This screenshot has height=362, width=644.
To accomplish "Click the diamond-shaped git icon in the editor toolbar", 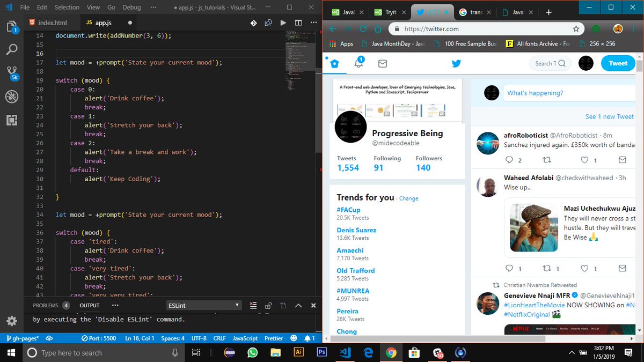I will 254,23.
